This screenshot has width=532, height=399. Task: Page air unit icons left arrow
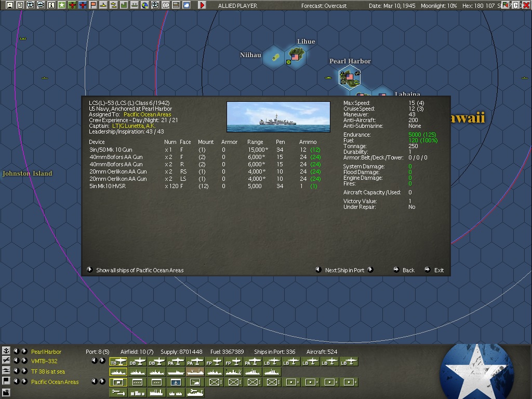click(95, 361)
